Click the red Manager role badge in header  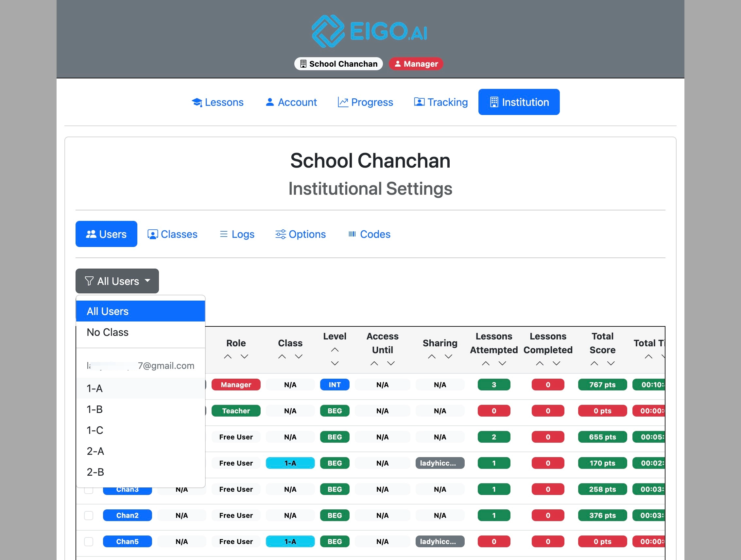click(416, 64)
